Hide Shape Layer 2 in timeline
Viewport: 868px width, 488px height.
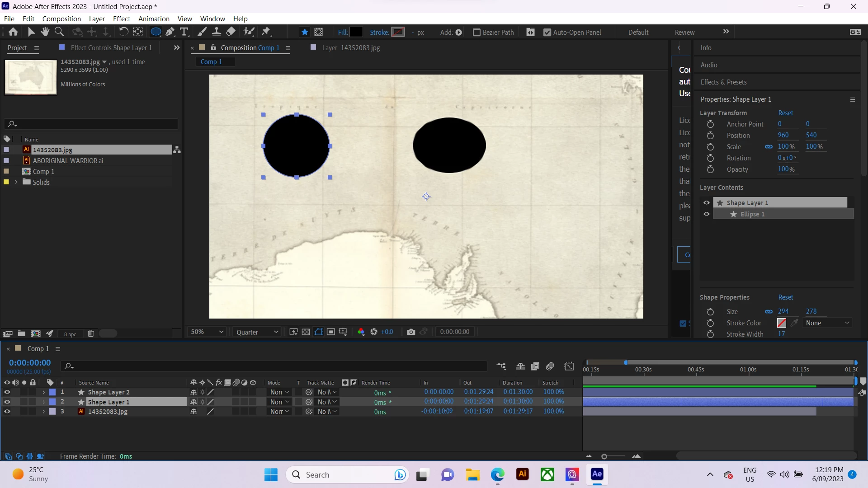(7, 392)
